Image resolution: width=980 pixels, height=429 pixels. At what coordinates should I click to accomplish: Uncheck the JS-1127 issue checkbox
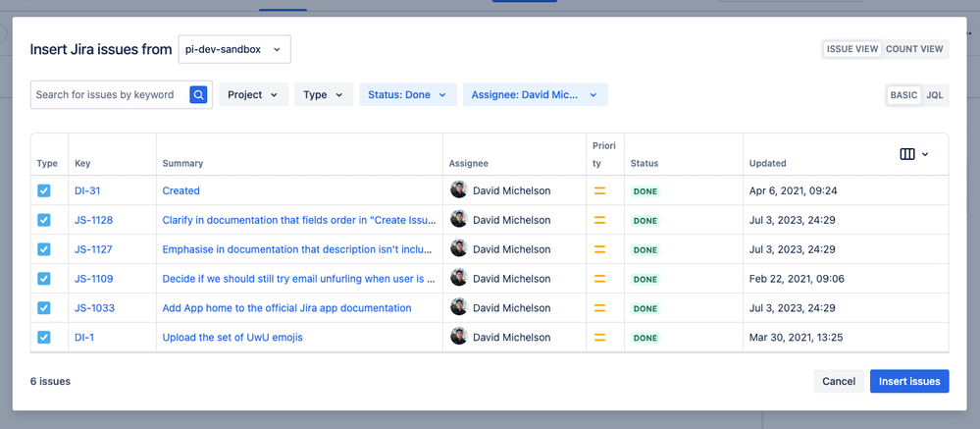[44, 249]
